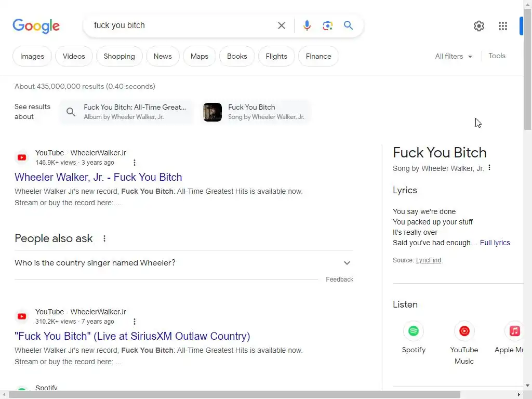This screenshot has width=532, height=399.
Task: Open the Google apps grid icon
Action: pos(503,26)
